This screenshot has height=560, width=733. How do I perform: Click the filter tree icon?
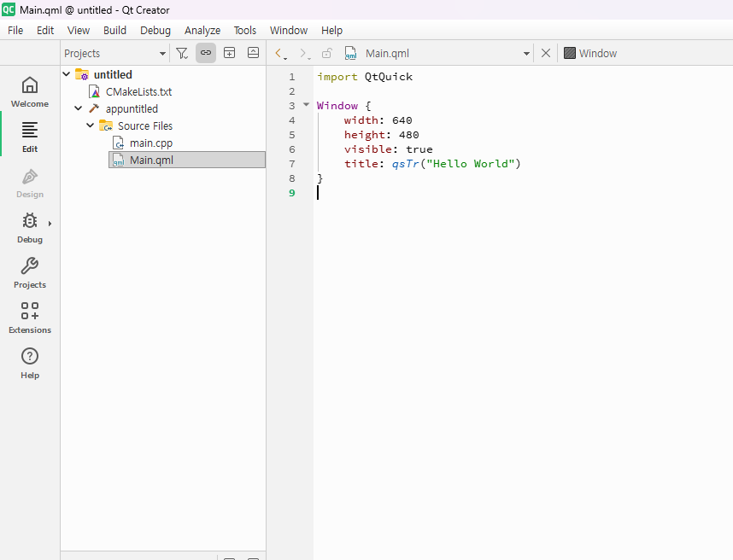182,53
